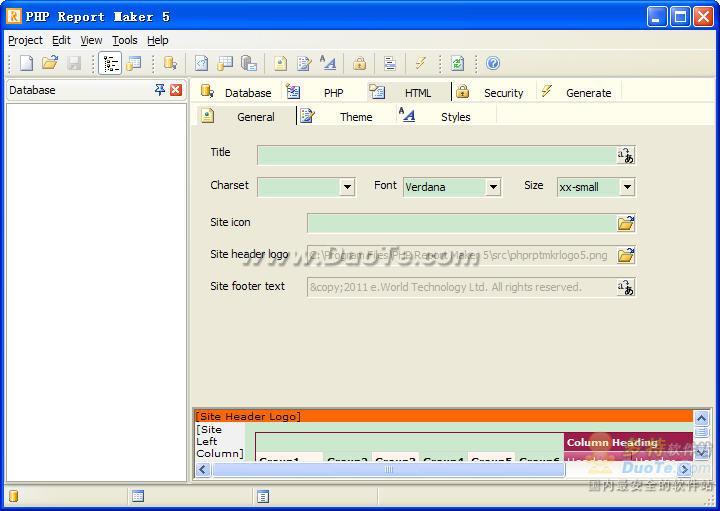Click the Styles 'AA' font icon in toolbar
This screenshot has width=720, height=511.
[x=328, y=63]
